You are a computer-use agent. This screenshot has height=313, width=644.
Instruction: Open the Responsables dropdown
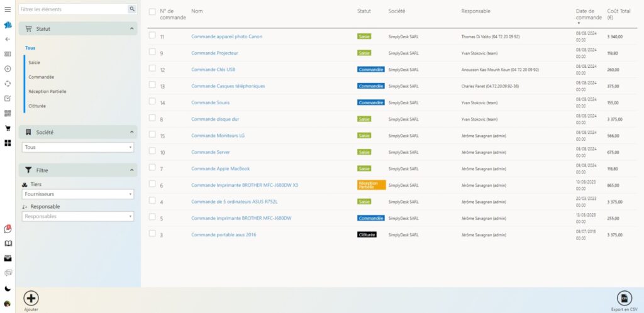[78, 216]
